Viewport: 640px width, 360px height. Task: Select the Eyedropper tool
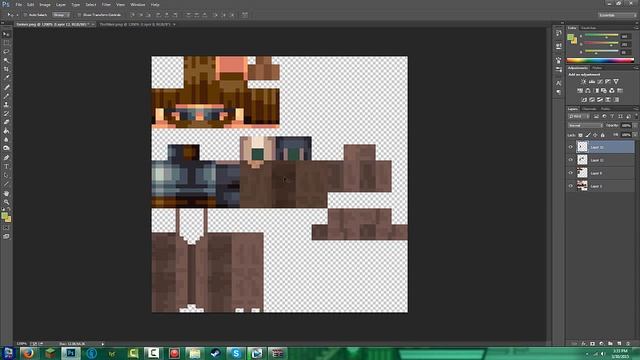(x=6, y=78)
